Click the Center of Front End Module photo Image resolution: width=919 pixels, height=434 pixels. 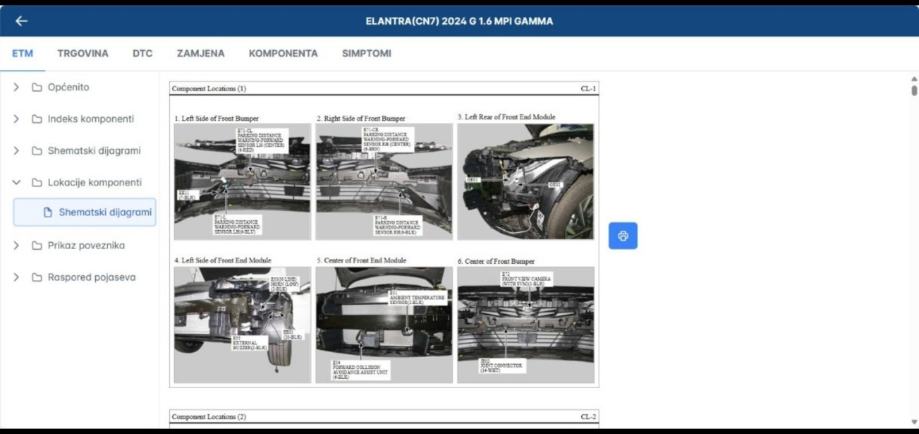[x=384, y=325]
